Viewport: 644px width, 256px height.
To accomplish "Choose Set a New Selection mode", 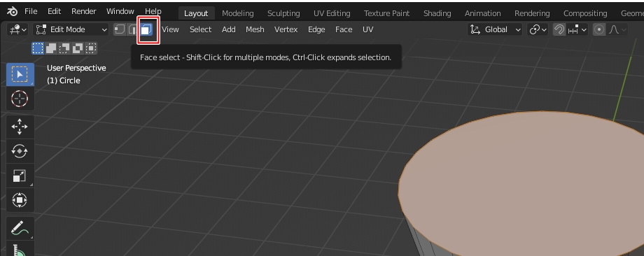I will tap(37, 48).
